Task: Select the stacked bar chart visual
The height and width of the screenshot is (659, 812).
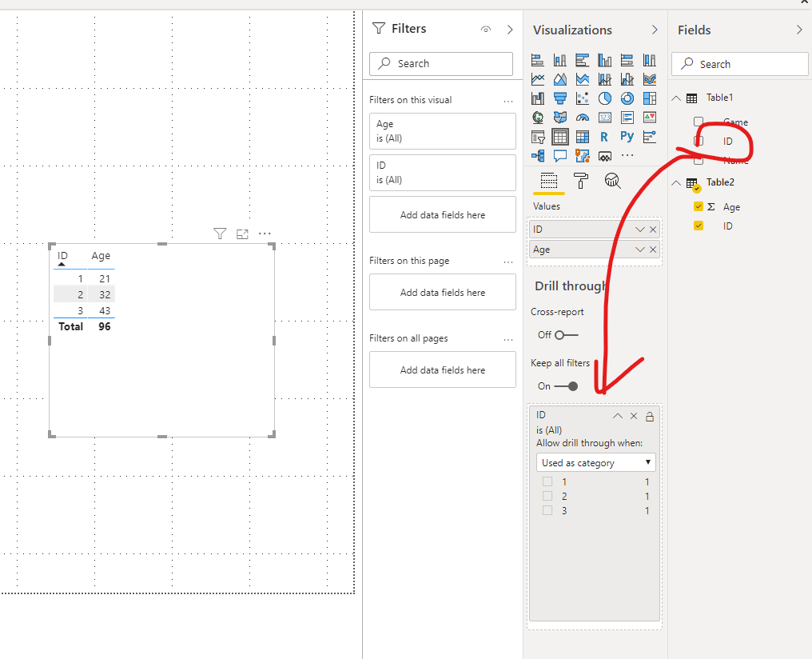Action: (538, 60)
